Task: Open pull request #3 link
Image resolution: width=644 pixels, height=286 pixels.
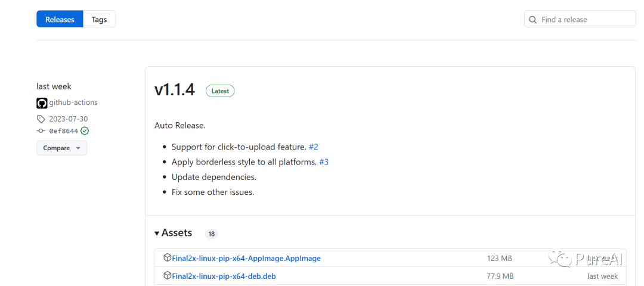Action: click(324, 162)
